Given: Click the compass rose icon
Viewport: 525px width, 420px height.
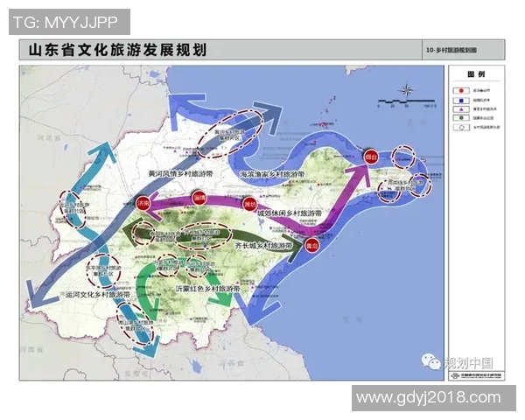Looking at the screenshot, I should click(407, 90).
